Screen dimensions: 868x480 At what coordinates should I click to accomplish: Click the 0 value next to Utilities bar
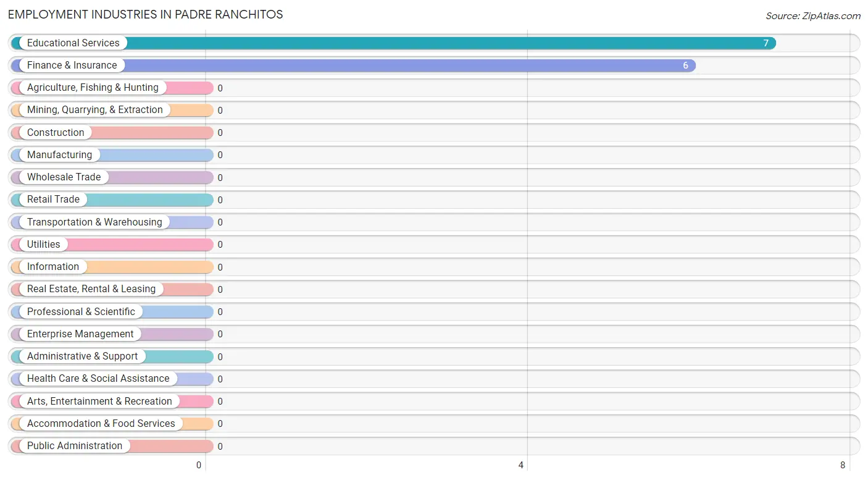tap(220, 245)
